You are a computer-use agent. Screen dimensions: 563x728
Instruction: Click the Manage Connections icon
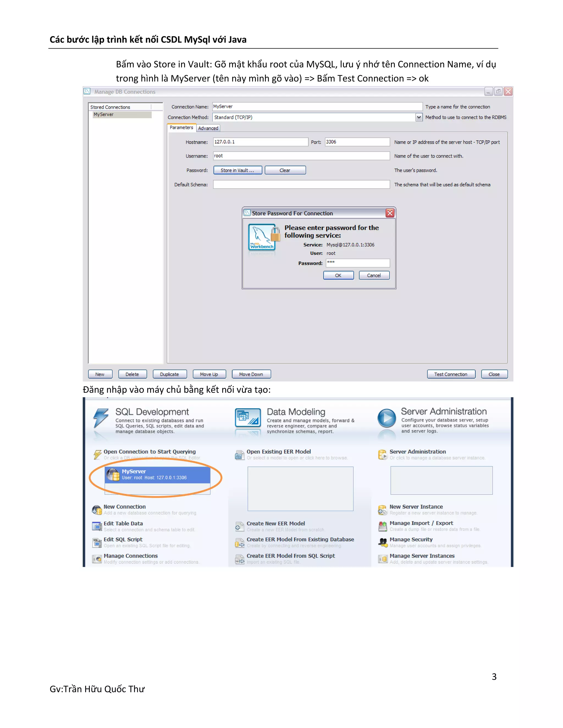(97, 559)
